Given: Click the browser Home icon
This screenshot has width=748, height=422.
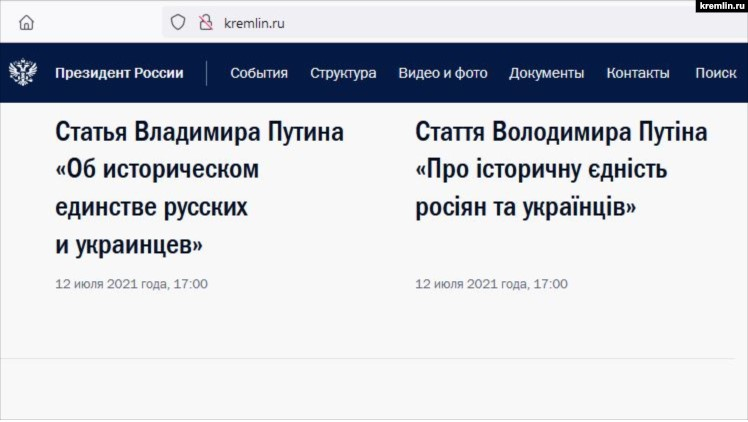Looking at the screenshot, I should click(26, 22).
